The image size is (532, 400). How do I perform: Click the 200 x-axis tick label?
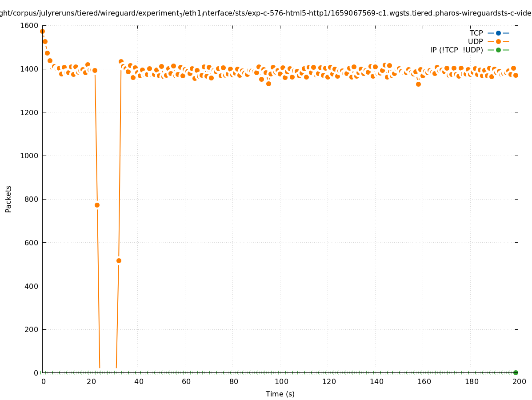[x=519, y=381]
